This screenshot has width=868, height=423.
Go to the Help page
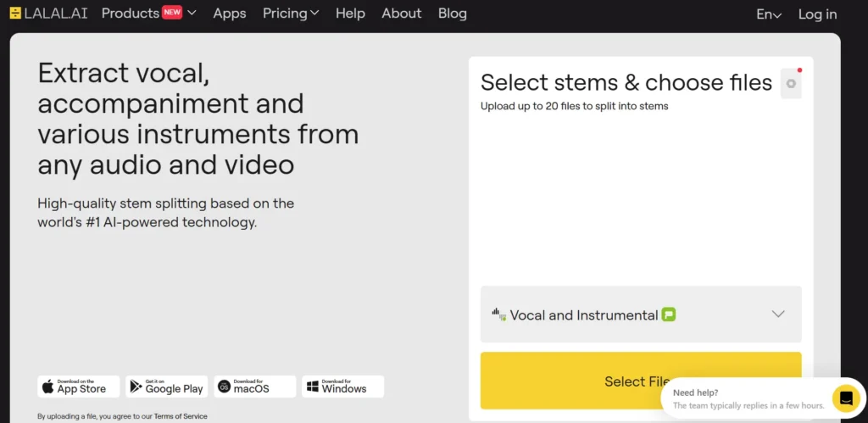[x=350, y=14]
